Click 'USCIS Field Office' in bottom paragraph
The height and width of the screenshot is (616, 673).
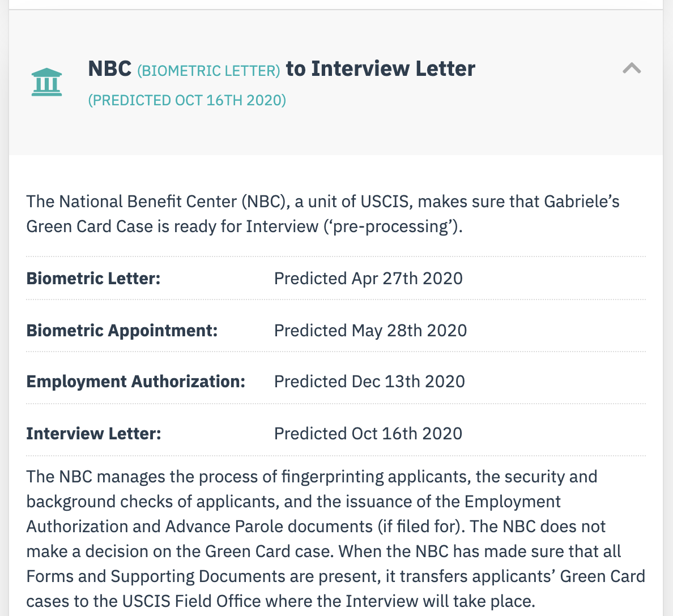191,601
